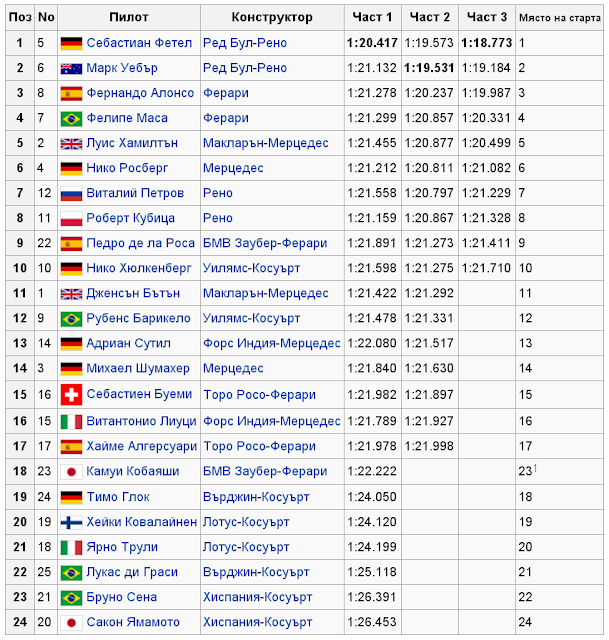Click the Поз column header
The image size is (609, 640).
[x=20, y=17]
